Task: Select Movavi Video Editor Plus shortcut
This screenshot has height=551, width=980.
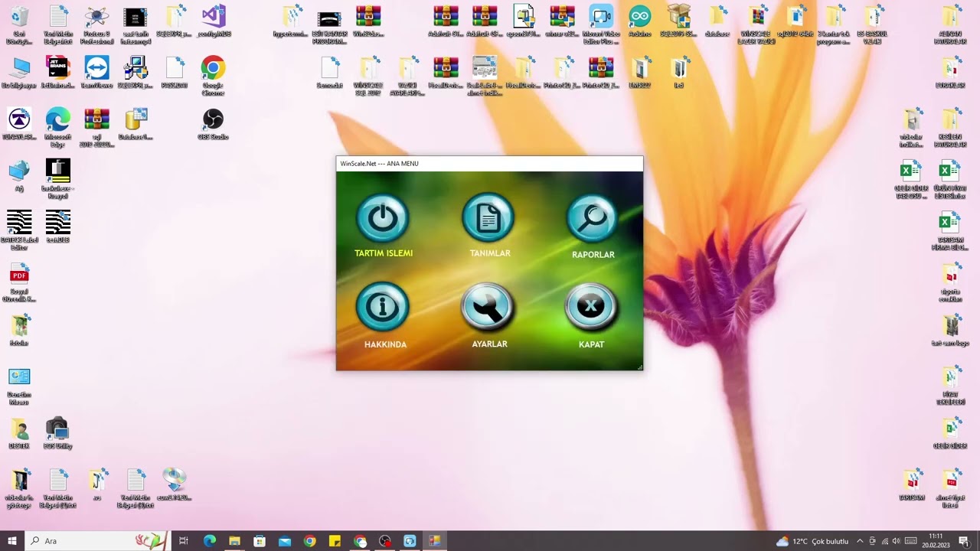Action: [x=601, y=24]
